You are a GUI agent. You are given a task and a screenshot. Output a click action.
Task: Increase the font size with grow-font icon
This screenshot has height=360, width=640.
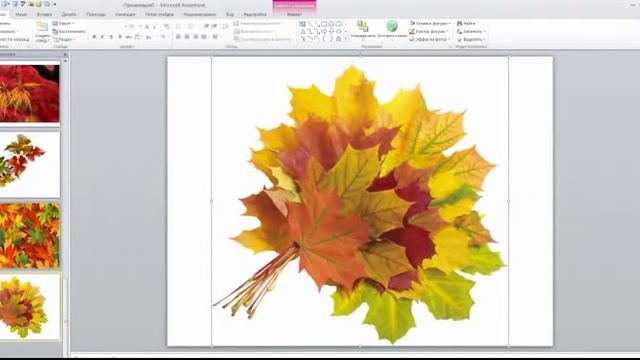[x=147, y=26]
